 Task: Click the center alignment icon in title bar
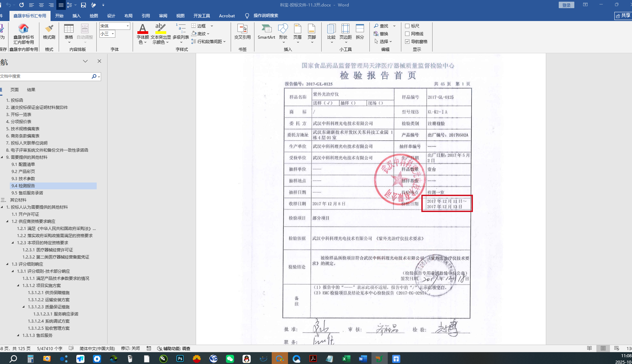[41, 5]
